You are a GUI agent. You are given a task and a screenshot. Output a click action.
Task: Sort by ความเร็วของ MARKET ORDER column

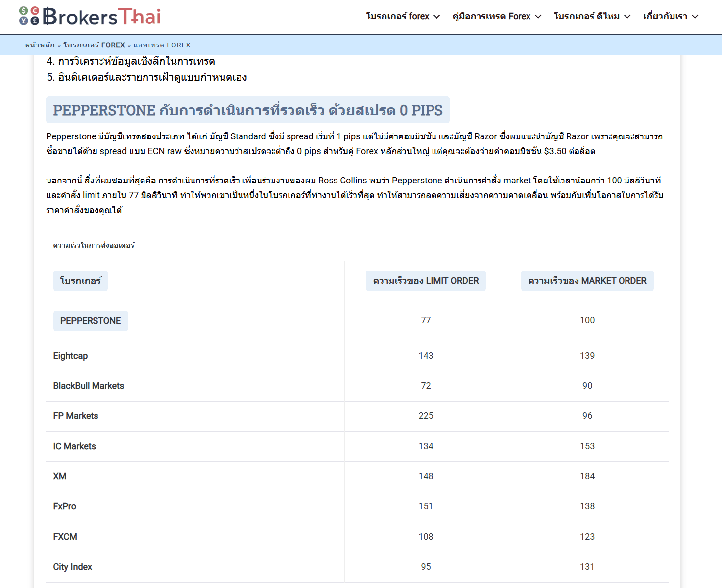pos(587,281)
